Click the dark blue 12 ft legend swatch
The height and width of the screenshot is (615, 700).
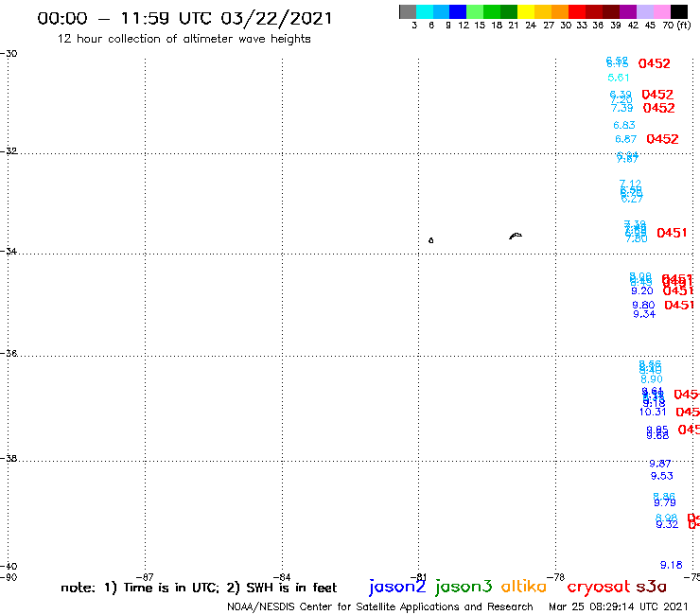(x=458, y=11)
